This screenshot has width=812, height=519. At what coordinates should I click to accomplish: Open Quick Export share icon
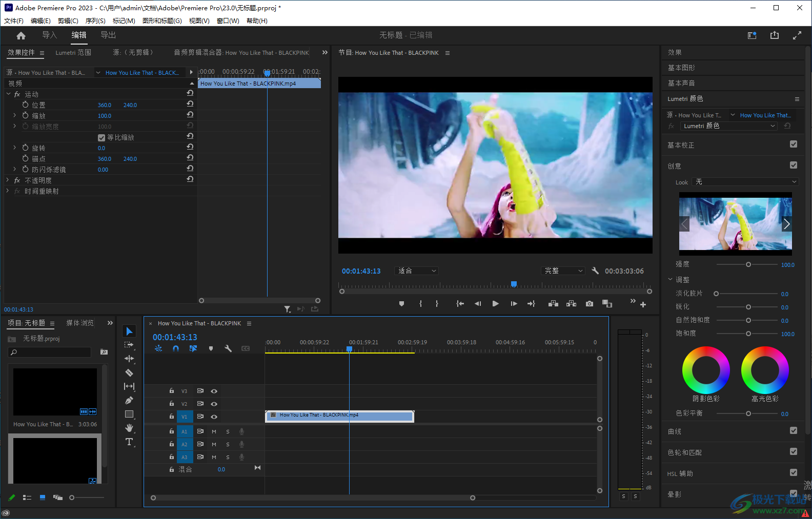coord(775,35)
